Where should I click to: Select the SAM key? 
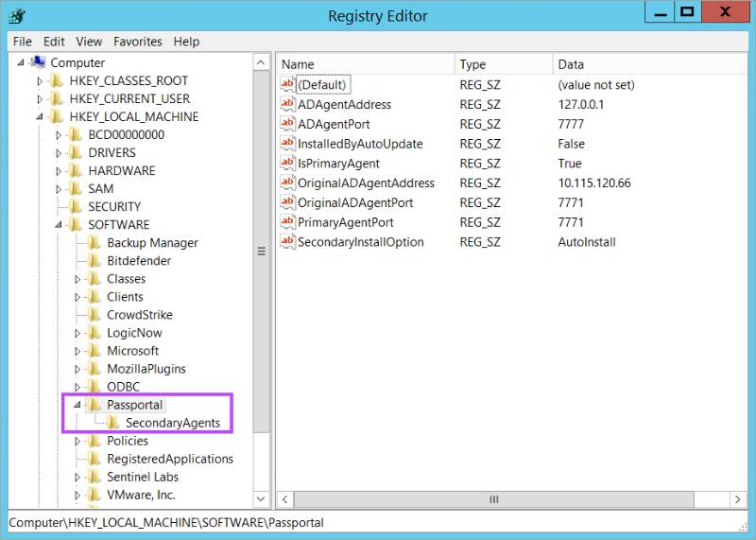coord(101,189)
